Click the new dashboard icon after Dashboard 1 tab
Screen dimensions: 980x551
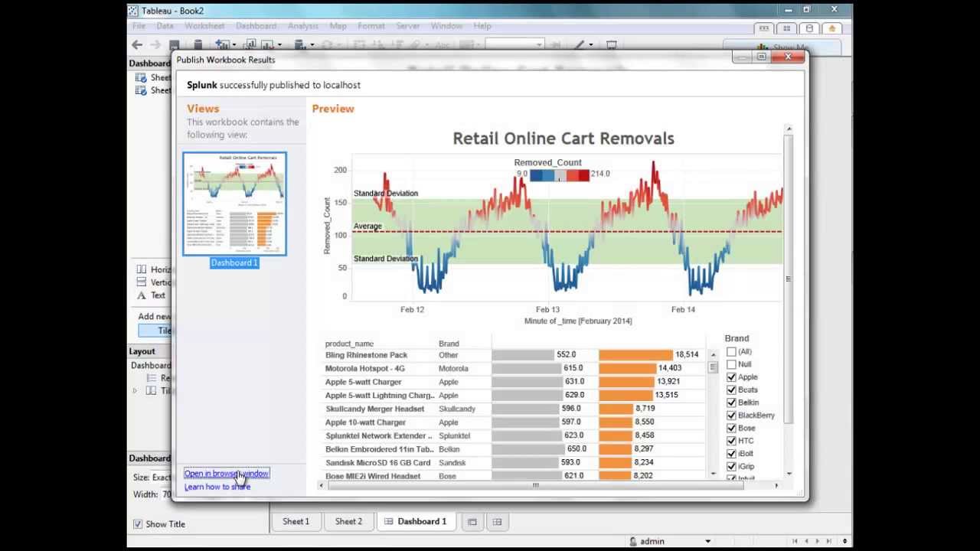pos(472,522)
